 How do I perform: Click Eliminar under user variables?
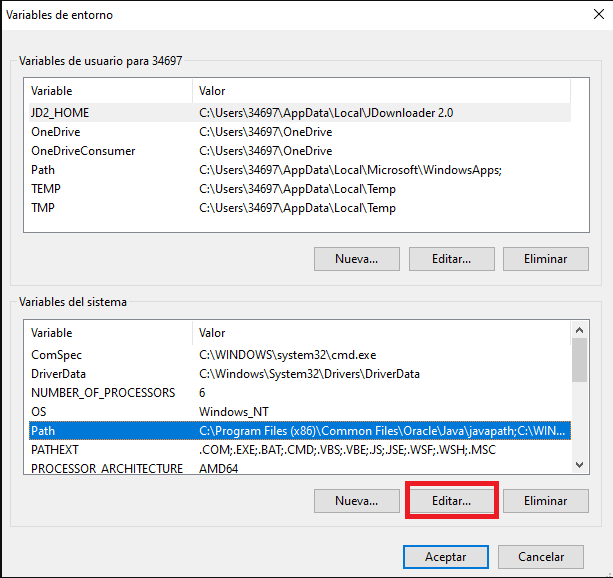pos(546,259)
